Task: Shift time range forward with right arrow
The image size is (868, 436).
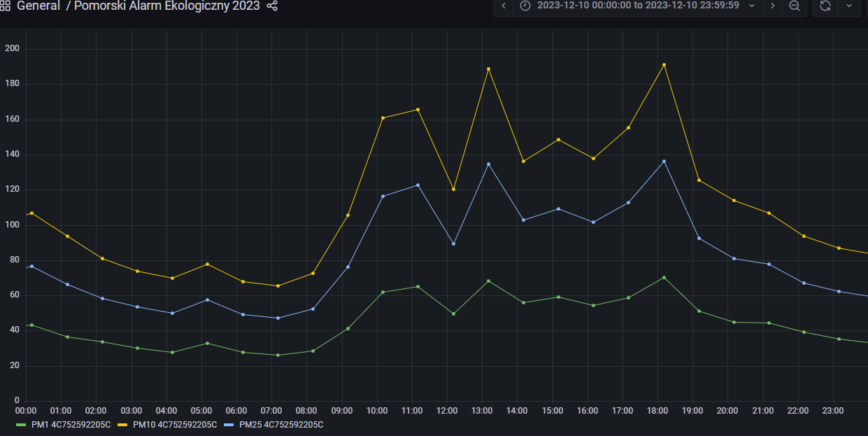Action: tap(772, 6)
